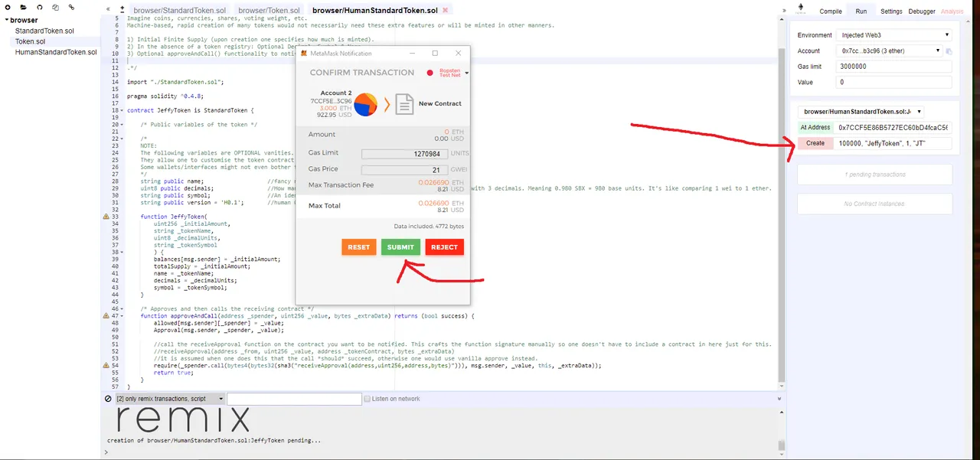Reject the MetaMask transaction
Viewport: 980px width, 460px height.
pos(444,247)
